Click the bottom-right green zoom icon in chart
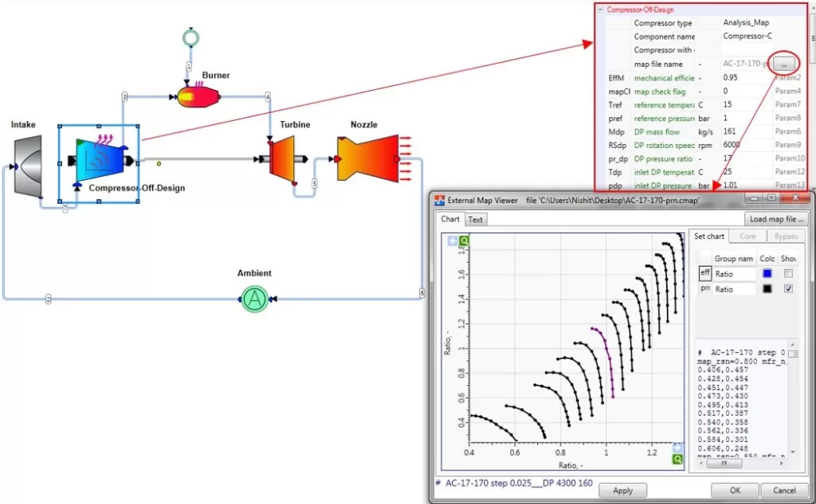 [677, 459]
